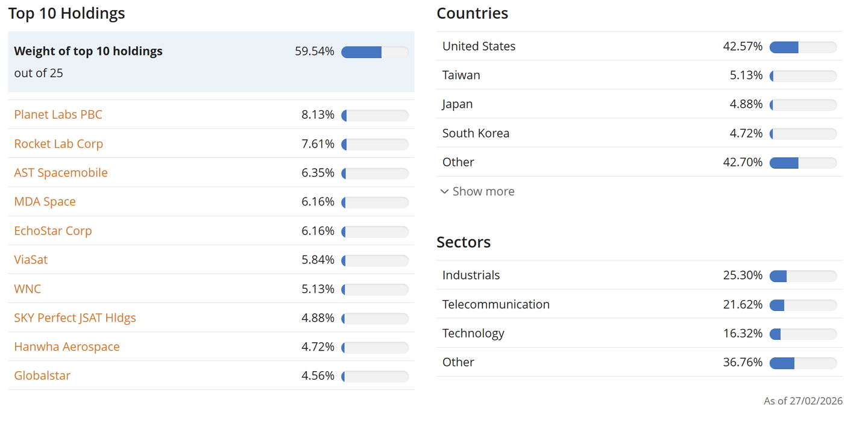This screenshot has width=868, height=426.
Task: Open the Rocket Lab Corp link
Action: pyautogui.click(x=58, y=143)
